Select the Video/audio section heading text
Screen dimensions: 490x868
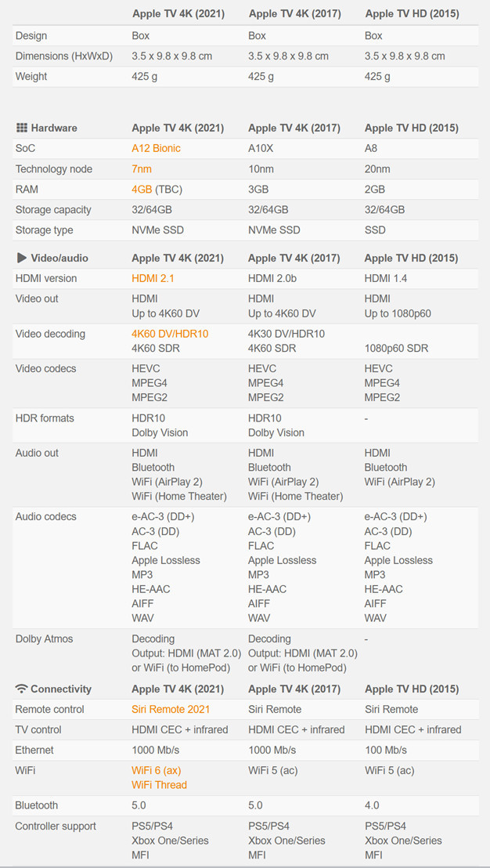(x=59, y=258)
